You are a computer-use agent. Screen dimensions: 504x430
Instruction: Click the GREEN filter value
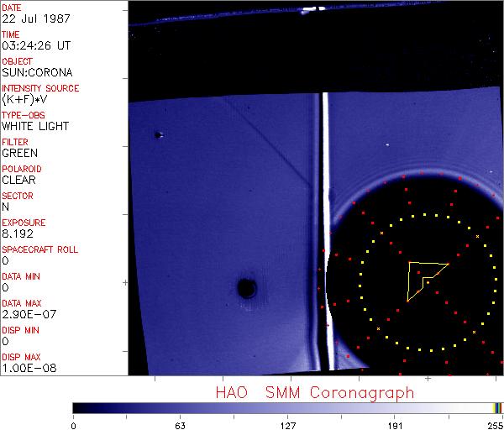pyautogui.click(x=19, y=154)
